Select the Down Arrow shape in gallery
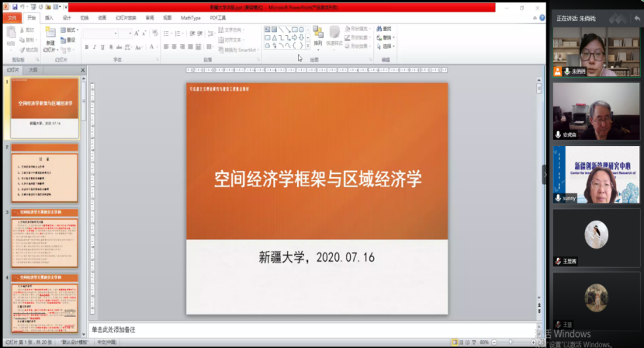 tap(302, 37)
